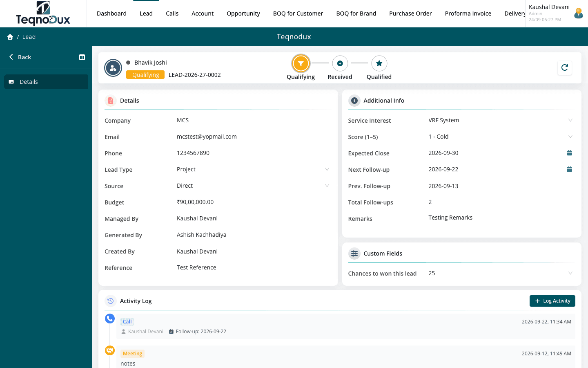Click the Lead breadcrumb link
Viewport: 588px width, 368px height.
tap(29, 37)
